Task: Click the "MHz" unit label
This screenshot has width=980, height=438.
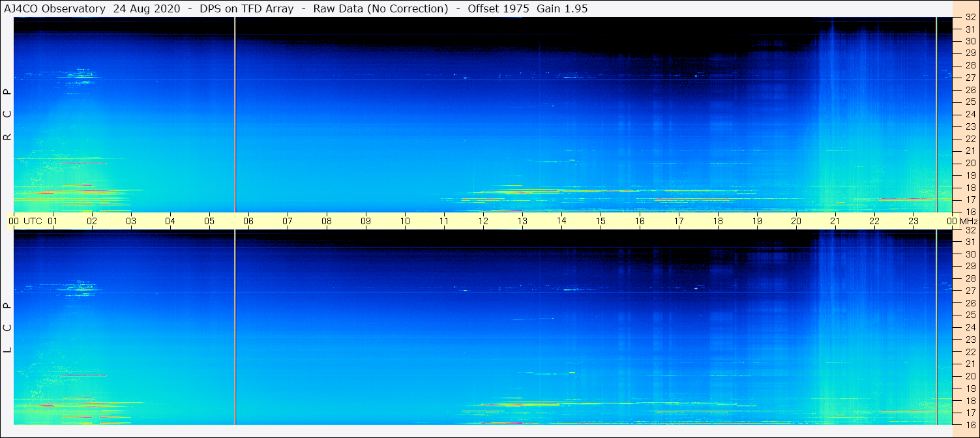Action: 968,221
